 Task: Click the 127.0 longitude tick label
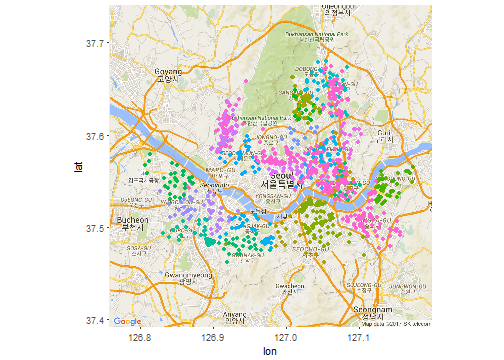point(286,338)
